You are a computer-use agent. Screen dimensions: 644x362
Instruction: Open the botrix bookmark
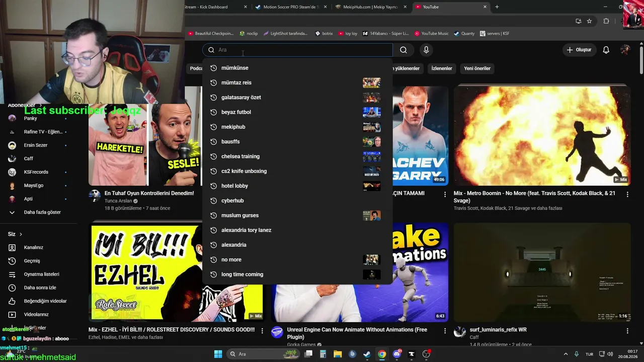click(x=324, y=34)
